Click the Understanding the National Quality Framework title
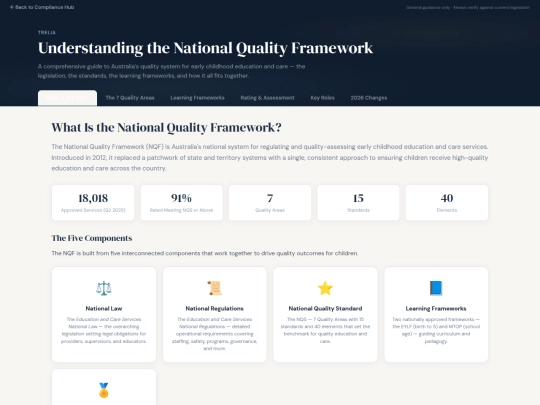This screenshot has width=540, height=405. coord(205,48)
